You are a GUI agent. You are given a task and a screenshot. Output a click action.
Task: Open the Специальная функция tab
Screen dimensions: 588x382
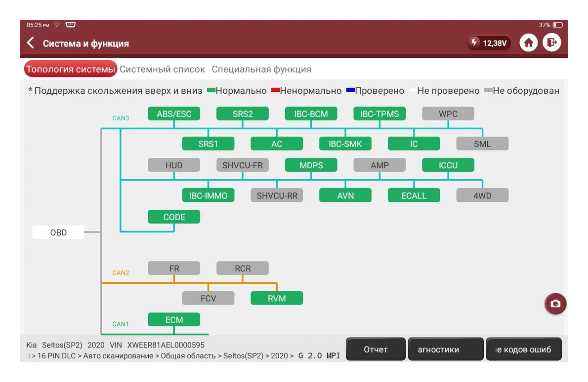[261, 69]
